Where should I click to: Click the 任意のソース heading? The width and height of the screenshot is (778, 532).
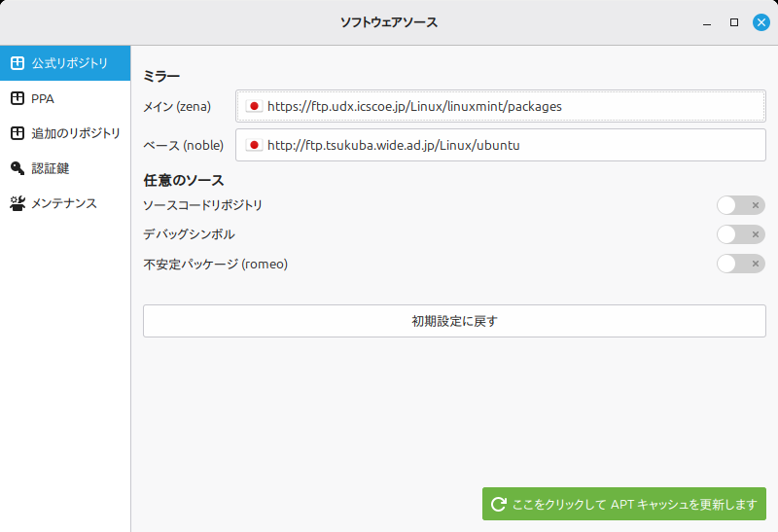coord(184,180)
